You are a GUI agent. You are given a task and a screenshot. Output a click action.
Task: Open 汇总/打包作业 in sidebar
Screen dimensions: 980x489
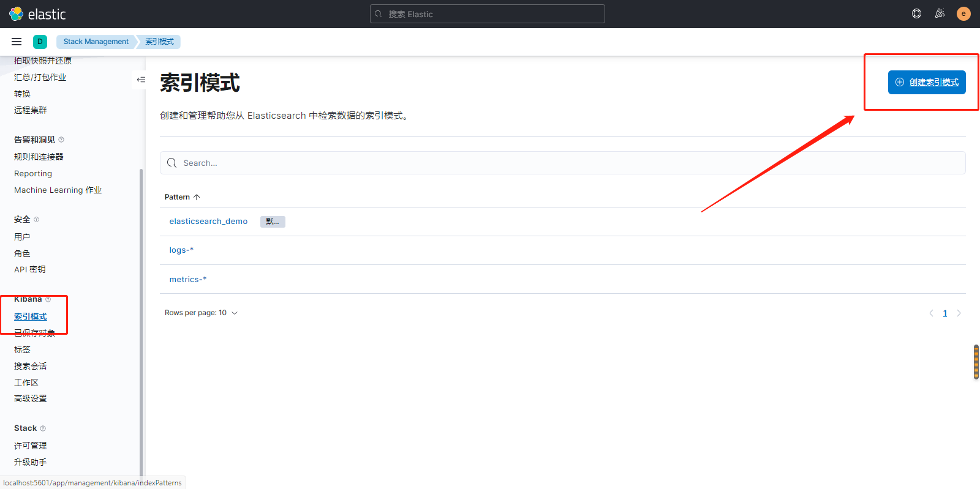[x=40, y=77]
